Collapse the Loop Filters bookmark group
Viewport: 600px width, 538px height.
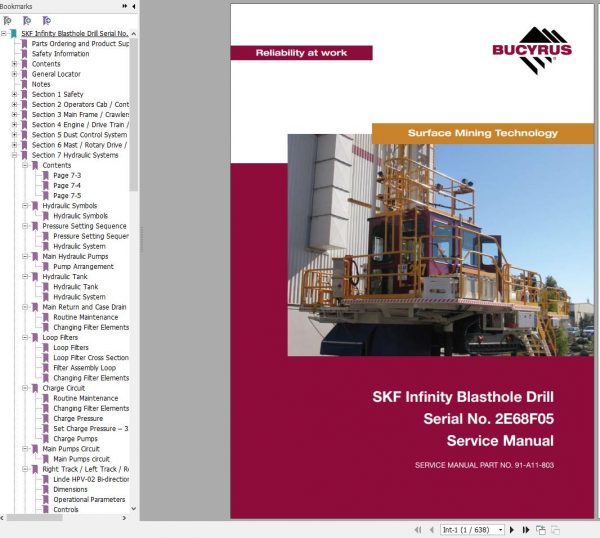click(25, 337)
